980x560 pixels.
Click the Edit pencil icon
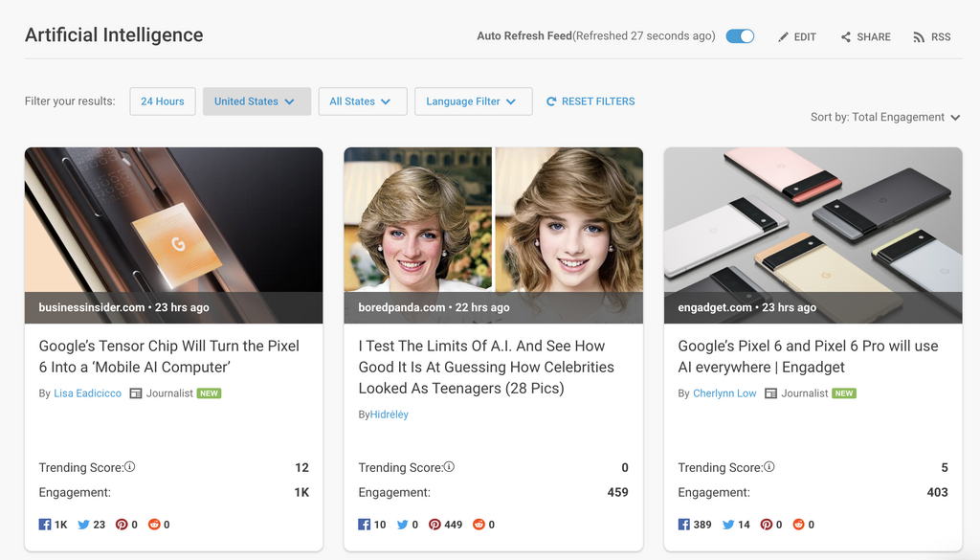[x=784, y=37]
